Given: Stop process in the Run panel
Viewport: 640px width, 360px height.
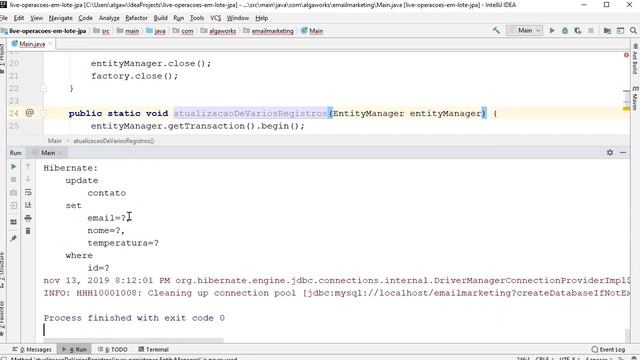Looking at the screenshot, I should pyautogui.click(x=13, y=179).
